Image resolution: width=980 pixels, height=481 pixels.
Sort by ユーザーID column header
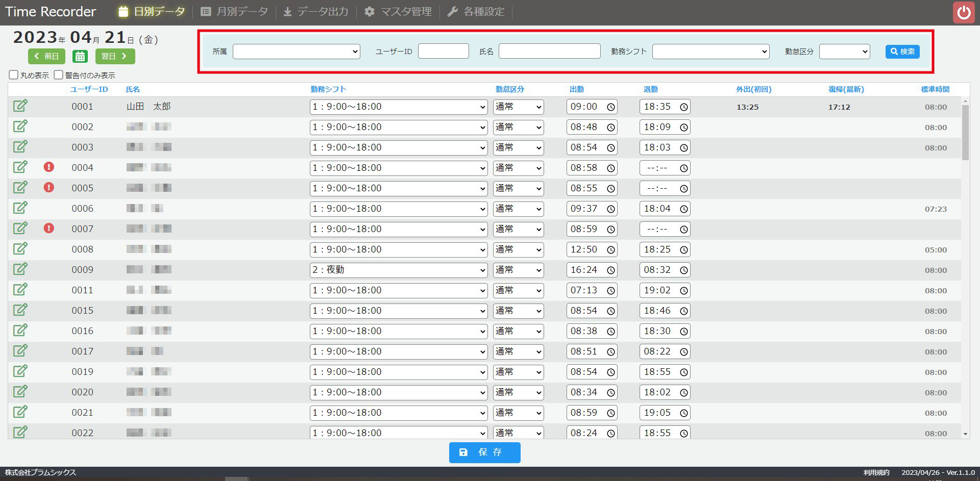89,89
